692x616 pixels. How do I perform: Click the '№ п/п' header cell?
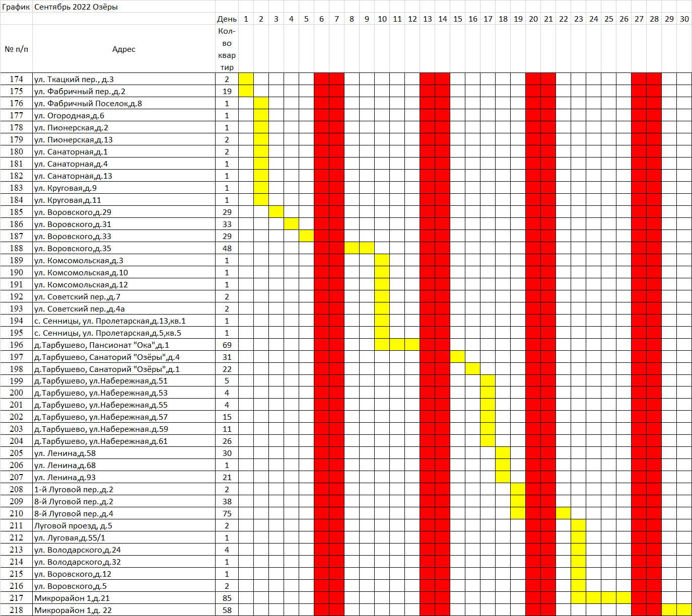16,49
